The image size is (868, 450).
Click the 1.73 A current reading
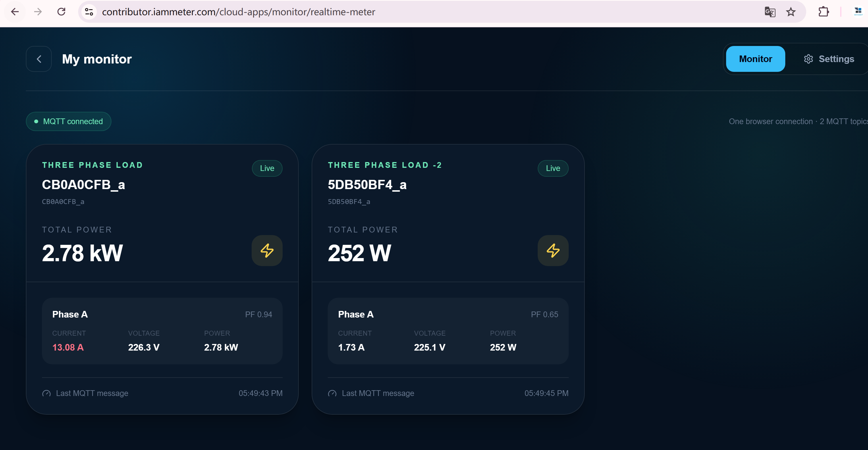[351, 347]
